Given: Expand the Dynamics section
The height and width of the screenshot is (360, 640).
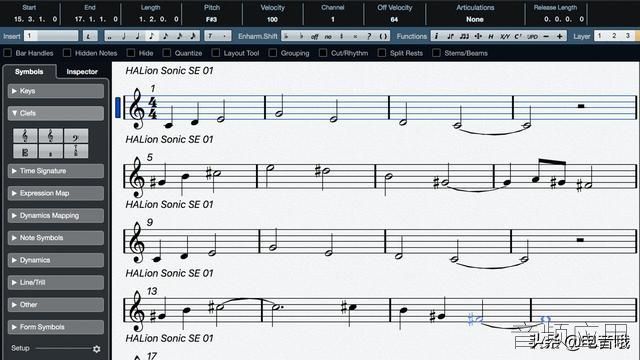Looking at the screenshot, I should 56,260.
